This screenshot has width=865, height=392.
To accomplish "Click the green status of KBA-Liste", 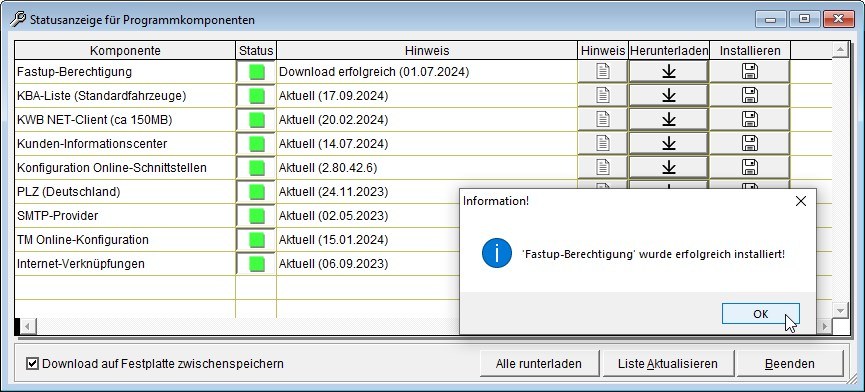I will pos(257,96).
